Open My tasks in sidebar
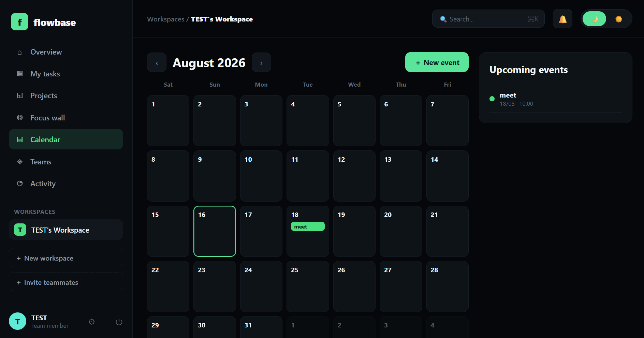644x338 pixels. point(66,74)
